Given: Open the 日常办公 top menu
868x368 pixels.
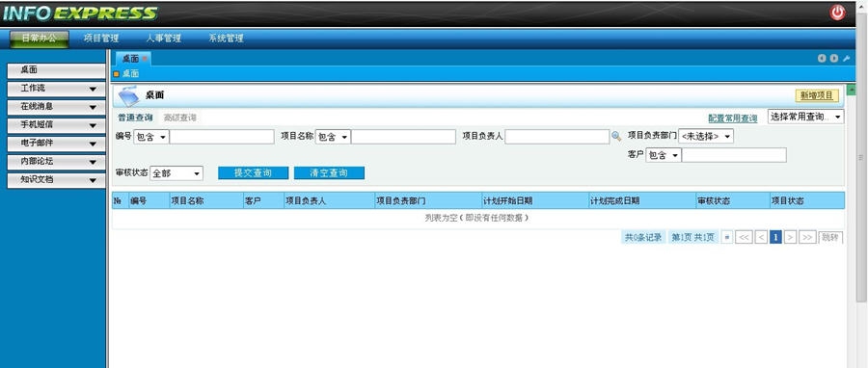Looking at the screenshot, I should point(39,39).
